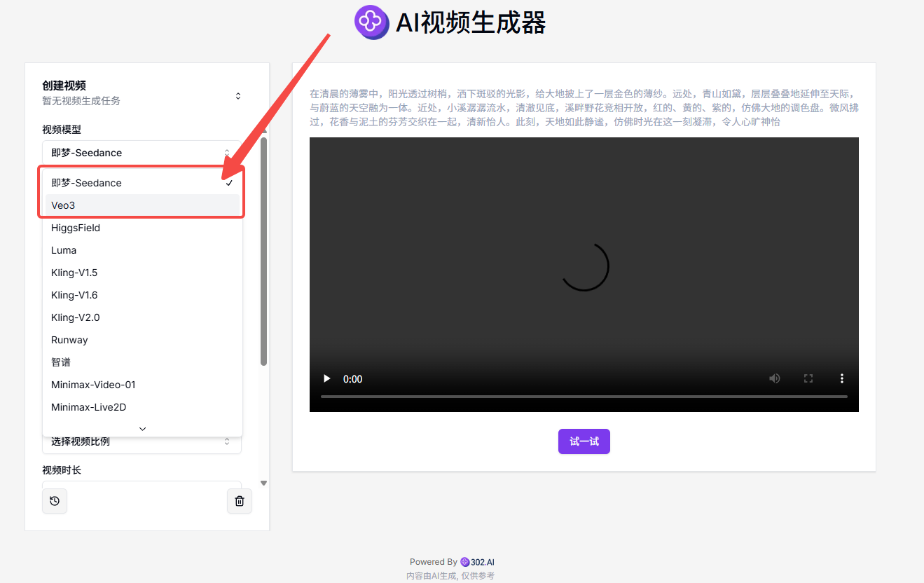Select Minimax-Video-01 model option
The height and width of the screenshot is (583, 924).
(143, 385)
